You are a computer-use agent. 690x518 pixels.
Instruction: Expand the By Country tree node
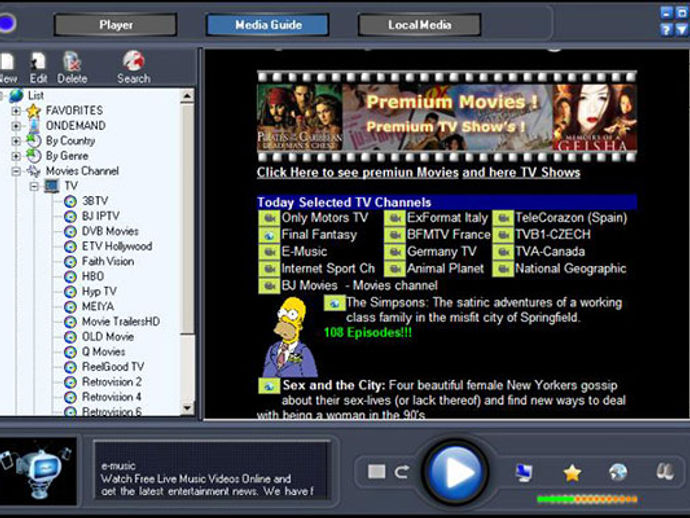16,141
